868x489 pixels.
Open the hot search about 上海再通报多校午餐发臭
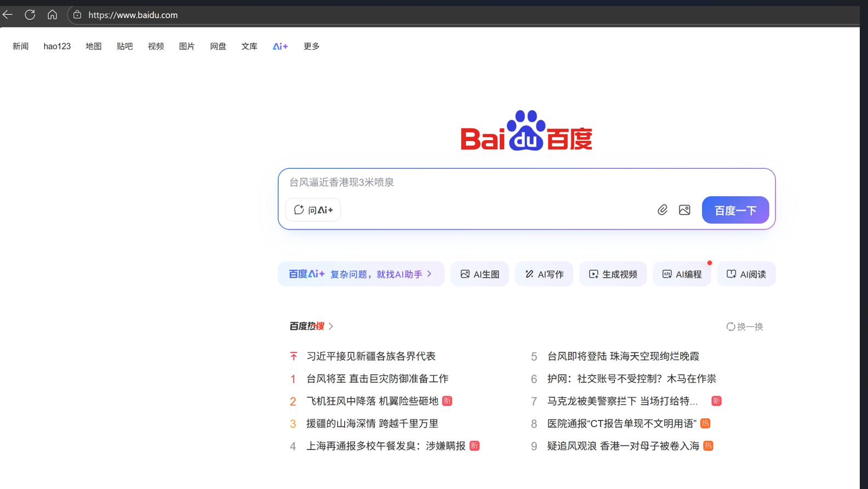(x=385, y=446)
